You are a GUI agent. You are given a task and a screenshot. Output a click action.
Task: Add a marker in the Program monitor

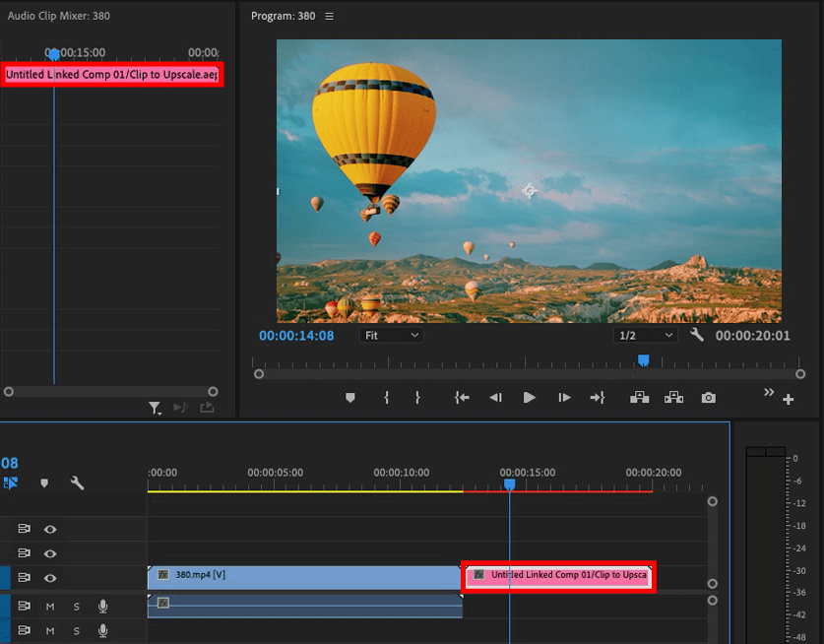pyautogui.click(x=349, y=398)
